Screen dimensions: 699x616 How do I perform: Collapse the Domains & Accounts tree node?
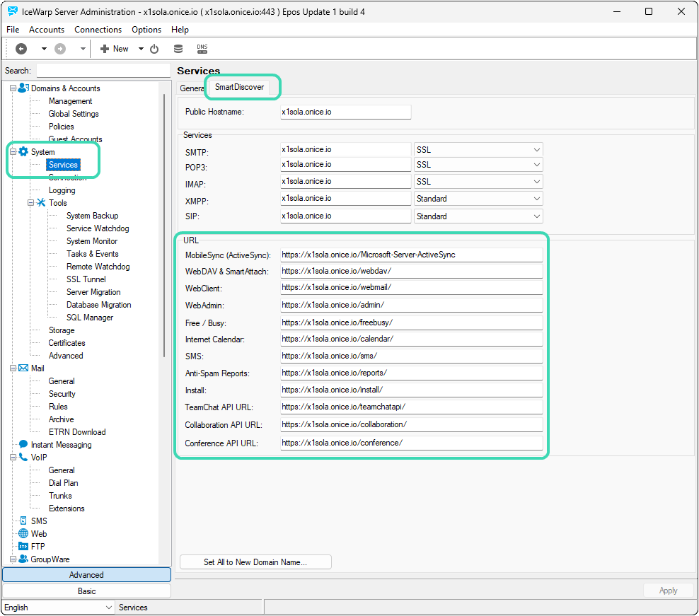13,88
